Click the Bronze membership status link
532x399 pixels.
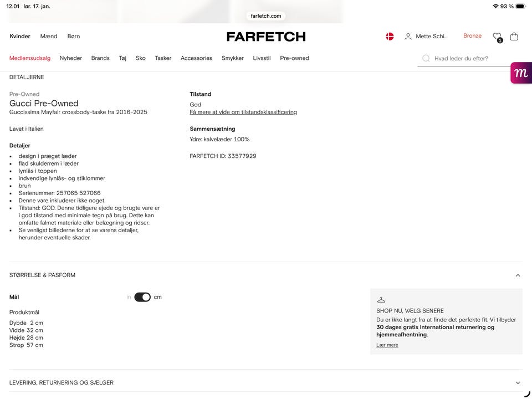[x=473, y=36]
